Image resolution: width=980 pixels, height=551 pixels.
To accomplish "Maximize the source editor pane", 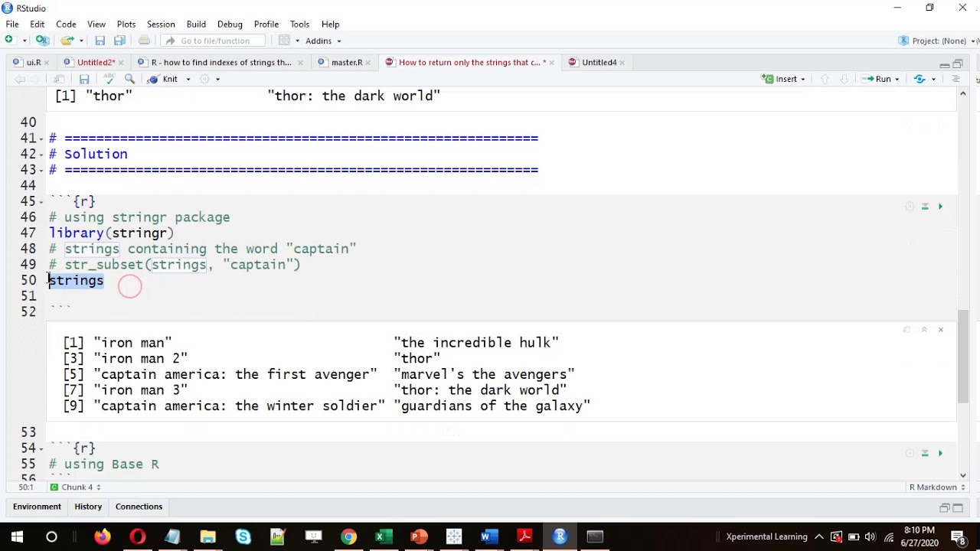I will coord(958,64).
